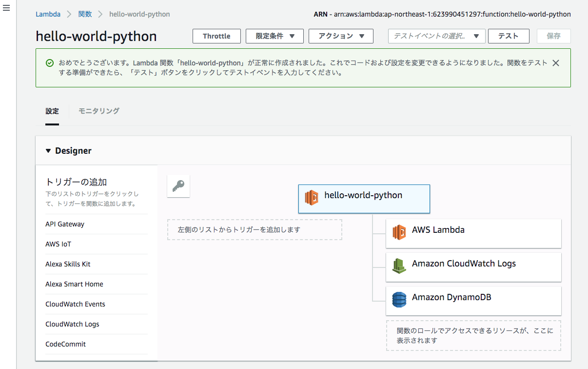Select the AWS Lambda resource card
Viewport: 588px width, 369px height.
pos(473,233)
